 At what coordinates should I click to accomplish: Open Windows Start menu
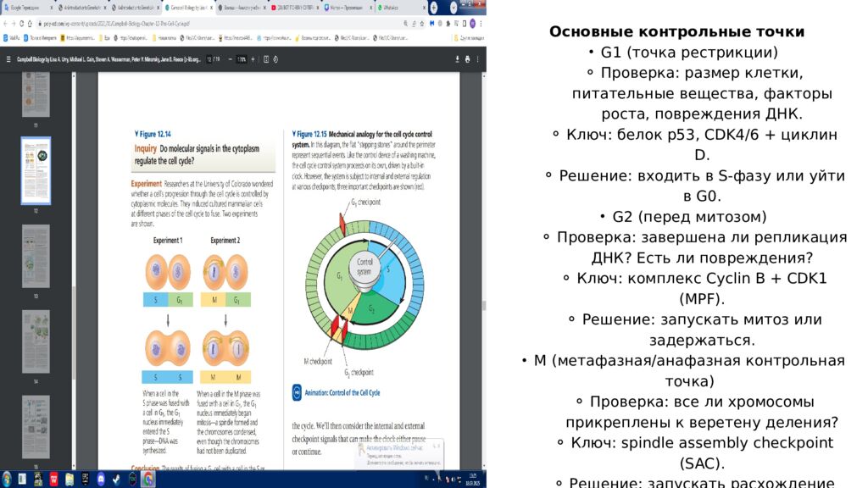click(x=7, y=480)
